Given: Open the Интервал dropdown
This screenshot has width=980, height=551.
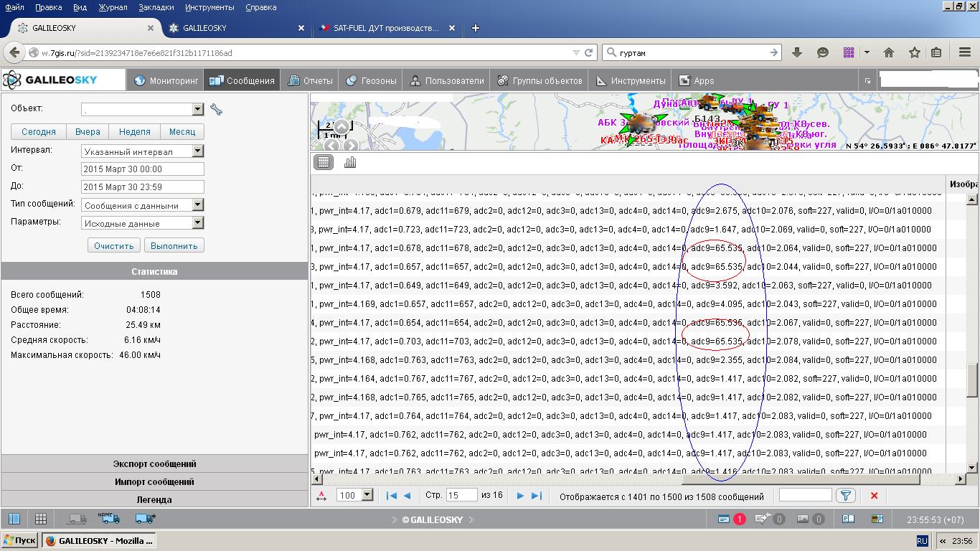Looking at the screenshot, I should click(197, 151).
